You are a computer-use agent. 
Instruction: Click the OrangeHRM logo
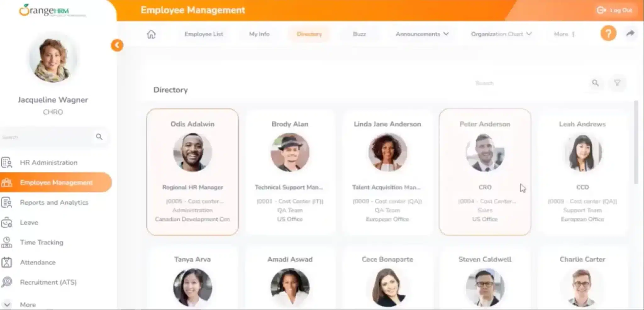point(52,10)
